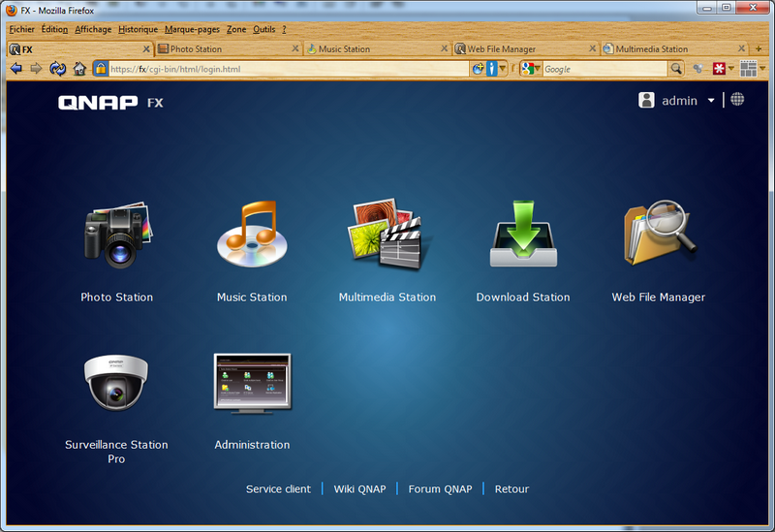The width and height of the screenshot is (775, 532).
Task: Click the Download Station text label
Action: 523,297
